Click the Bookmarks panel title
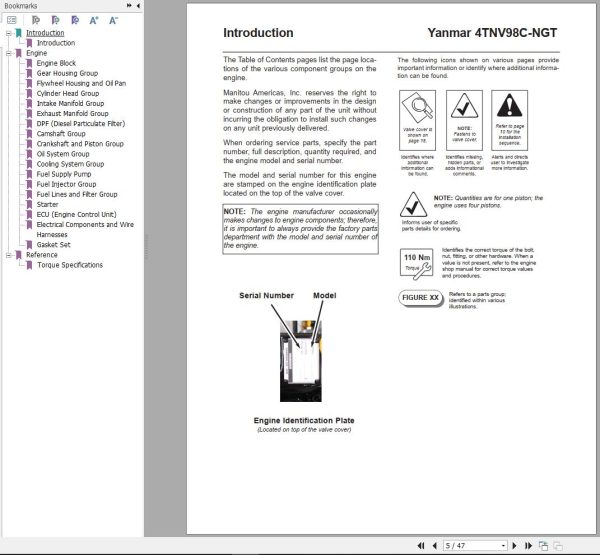Image resolution: width=600 pixels, height=555 pixels. 21,6
